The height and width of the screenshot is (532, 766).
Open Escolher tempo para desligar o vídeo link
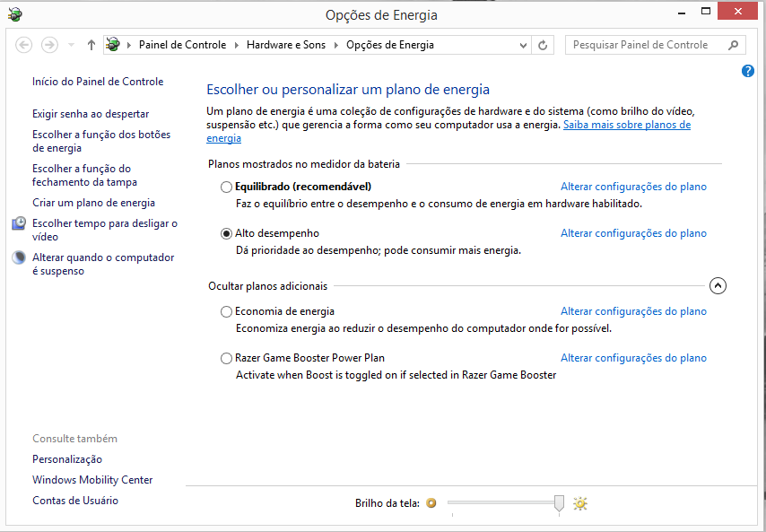click(105, 230)
